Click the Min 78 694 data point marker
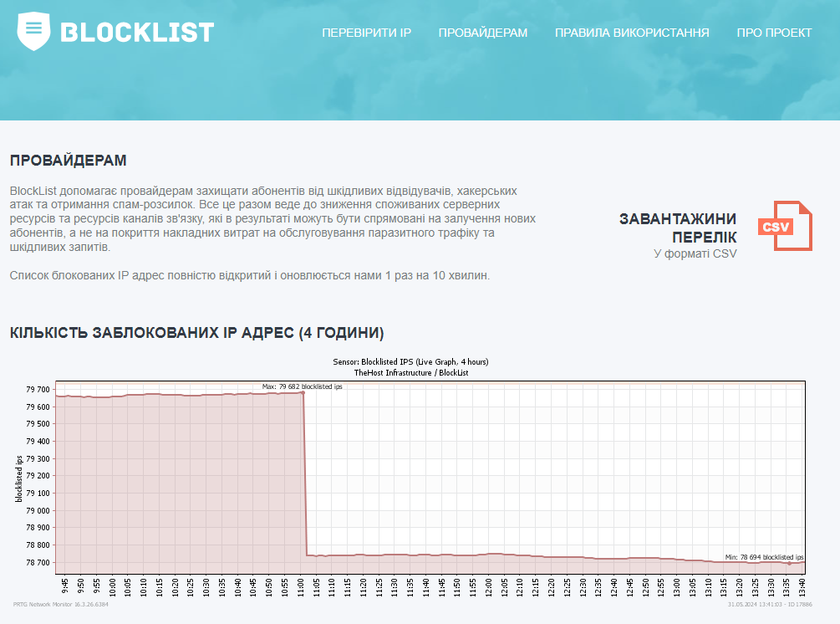This screenshot has height=624, width=840. click(789, 564)
